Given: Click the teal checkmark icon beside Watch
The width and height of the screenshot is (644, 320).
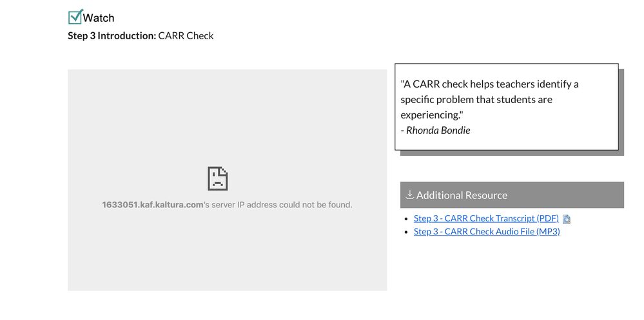Looking at the screenshot, I should (x=75, y=17).
